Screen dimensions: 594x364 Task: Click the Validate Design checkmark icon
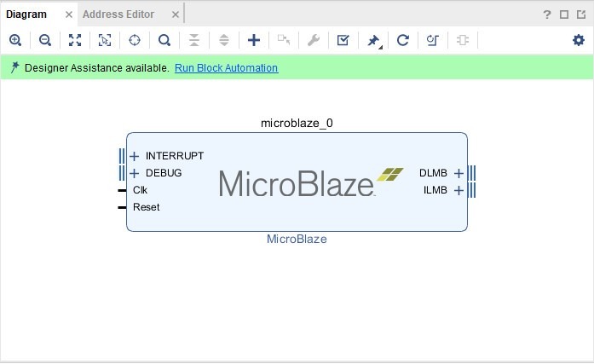click(343, 40)
